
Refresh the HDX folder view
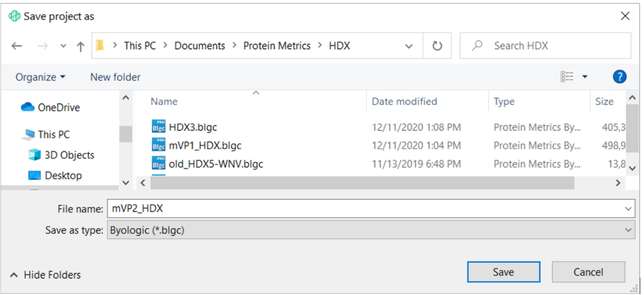coord(437,46)
